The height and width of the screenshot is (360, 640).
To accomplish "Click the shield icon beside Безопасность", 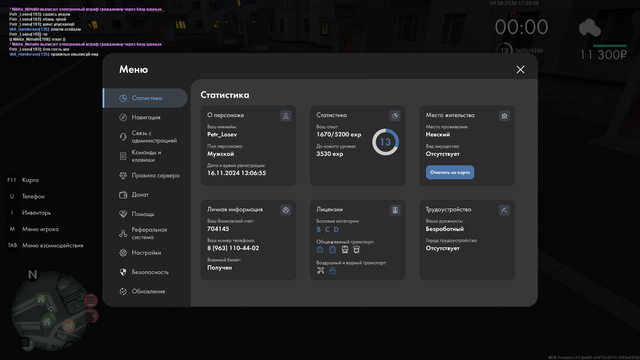I will [123, 272].
